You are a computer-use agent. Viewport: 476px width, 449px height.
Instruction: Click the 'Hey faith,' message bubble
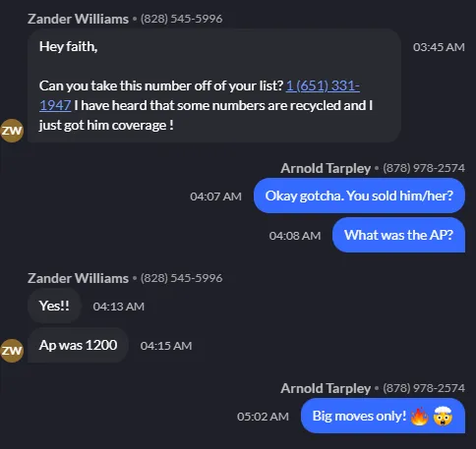(x=214, y=85)
